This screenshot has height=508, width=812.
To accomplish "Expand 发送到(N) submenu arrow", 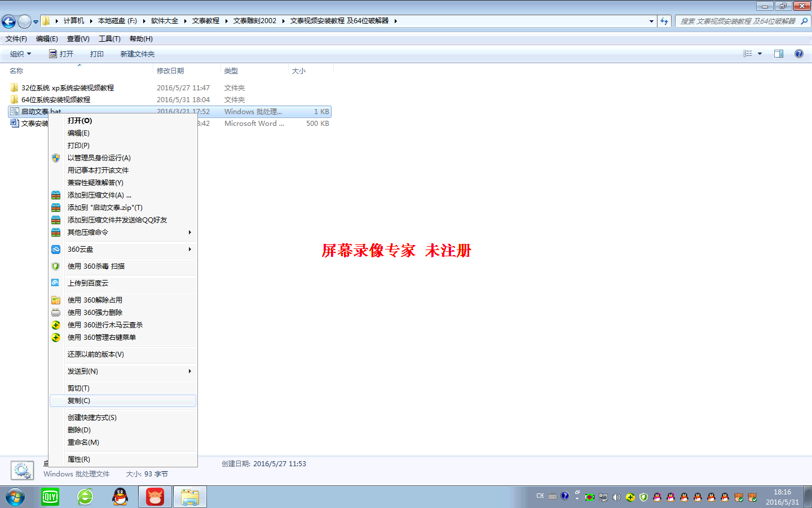I will (190, 371).
